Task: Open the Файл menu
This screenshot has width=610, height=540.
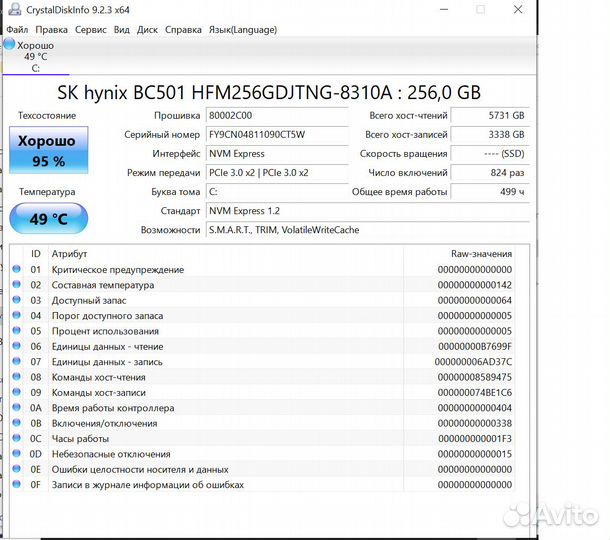Action: pyautogui.click(x=17, y=30)
